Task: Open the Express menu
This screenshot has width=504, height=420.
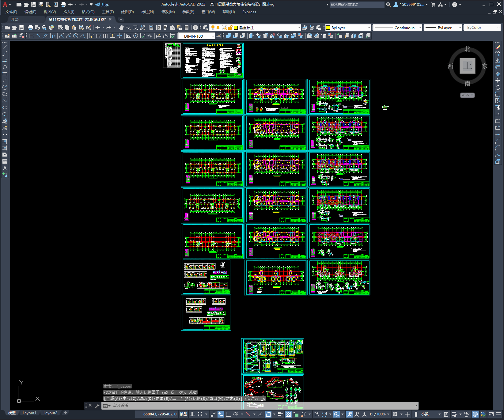Action: 249,12
